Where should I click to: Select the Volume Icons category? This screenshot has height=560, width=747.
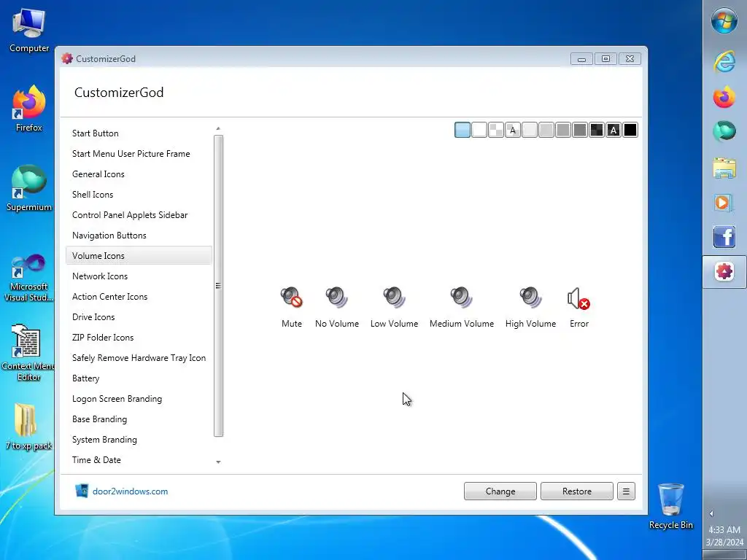point(139,256)
